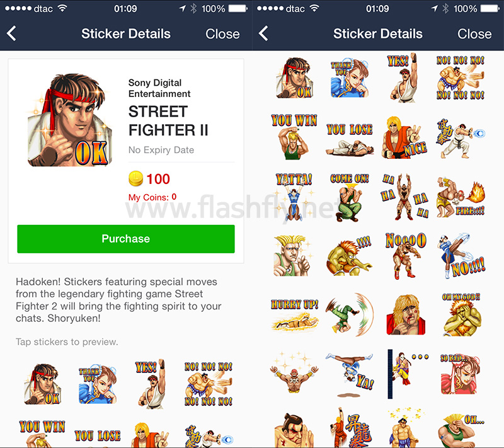Go back using left screen's back arrow
Image resolution: width=504 pixels, height=448 pixels.
coord(11,33)
